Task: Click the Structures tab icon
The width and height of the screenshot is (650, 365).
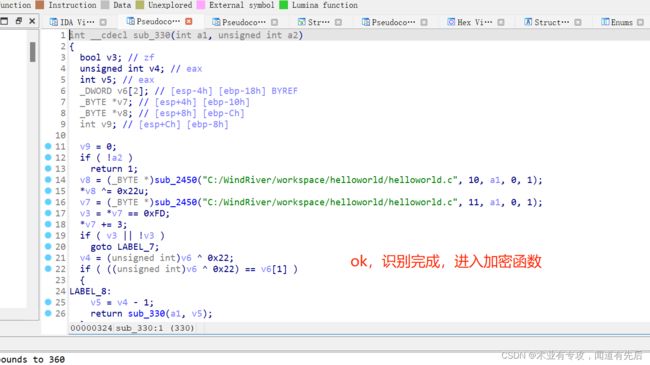Action: 528,22
